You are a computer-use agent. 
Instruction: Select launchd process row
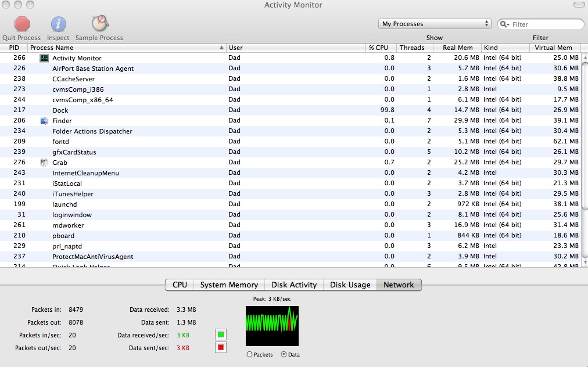291,204
